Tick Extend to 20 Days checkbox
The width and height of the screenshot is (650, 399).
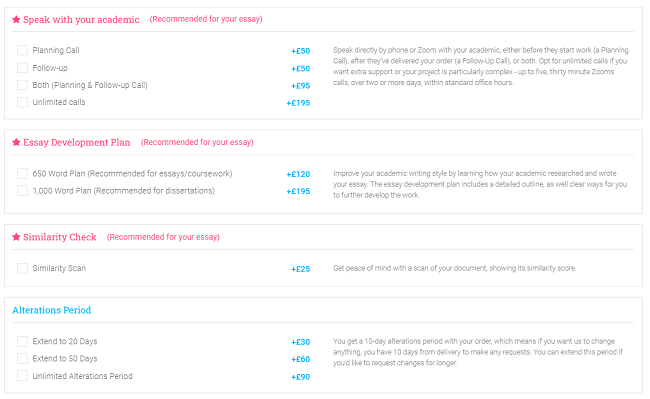coord(22,341)
